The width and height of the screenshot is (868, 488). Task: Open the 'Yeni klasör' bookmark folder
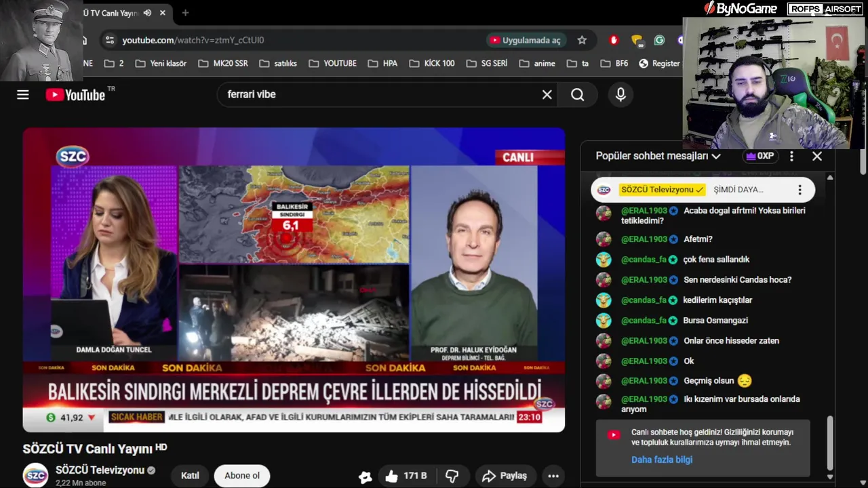(161, 63)
